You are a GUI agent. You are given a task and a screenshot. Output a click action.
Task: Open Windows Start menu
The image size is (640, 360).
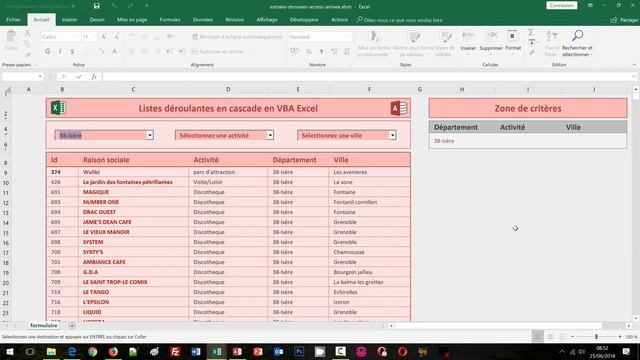tap(9, 351)
